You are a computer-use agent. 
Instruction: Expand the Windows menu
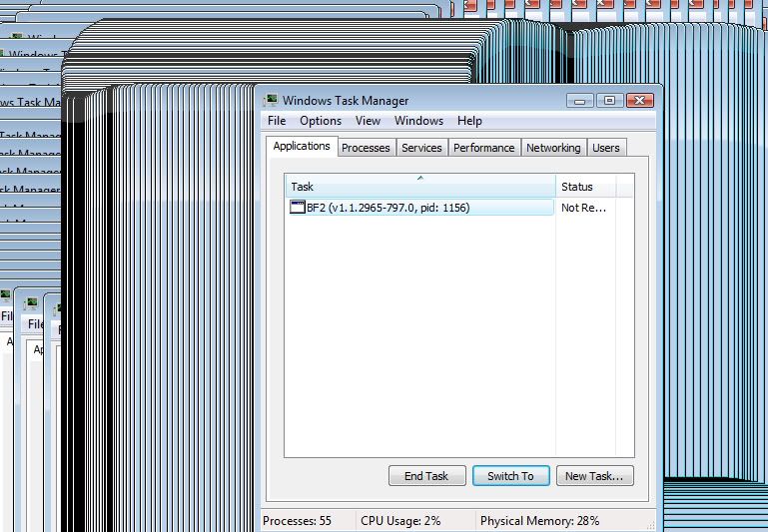coord(418,121)
